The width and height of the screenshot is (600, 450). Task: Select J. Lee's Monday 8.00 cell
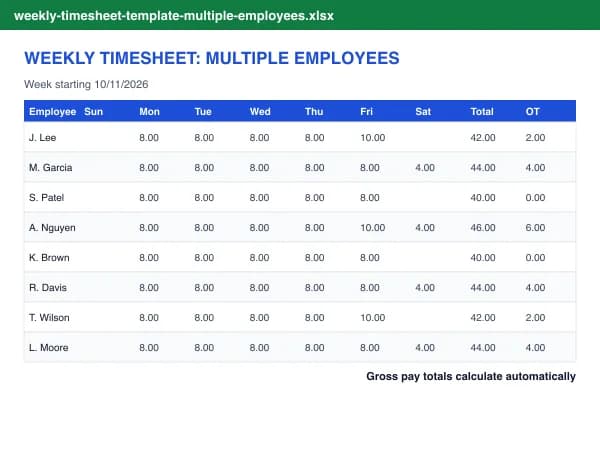(x=149, y=137)
